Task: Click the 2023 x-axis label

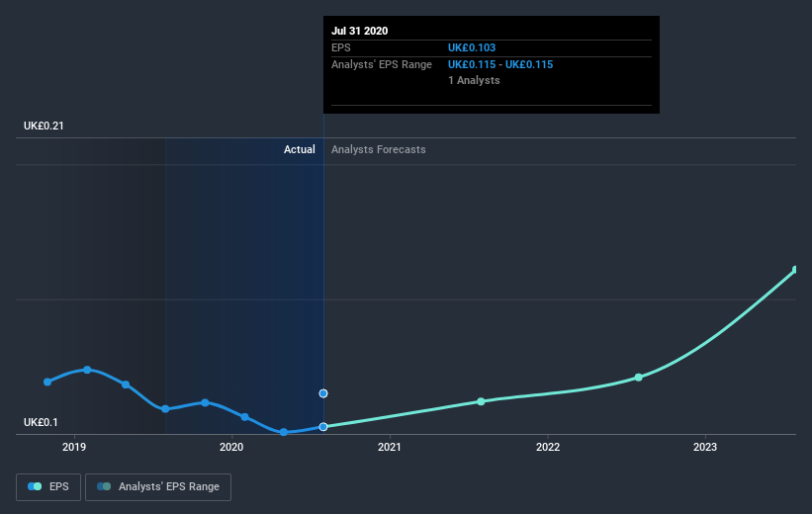Action: coord(705,447)
